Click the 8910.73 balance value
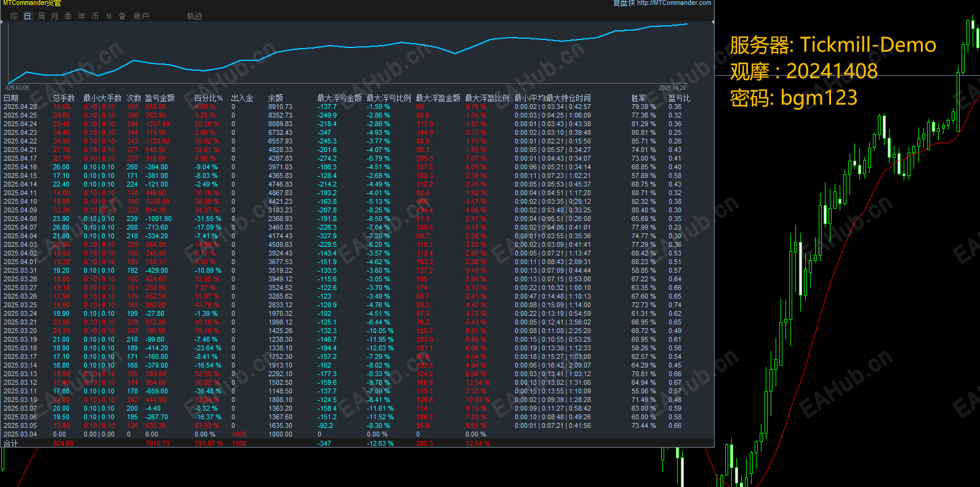The height and width of the screenshot is (487, 980). pos(280,107)
